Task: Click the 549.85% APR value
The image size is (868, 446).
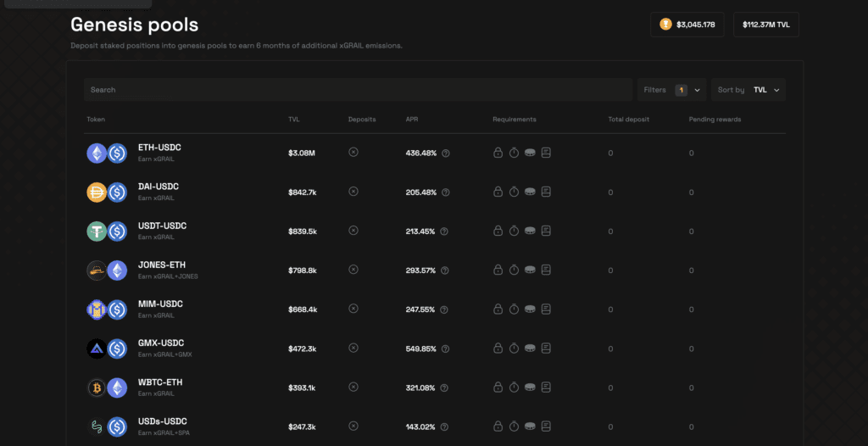Action: point(420,348)
